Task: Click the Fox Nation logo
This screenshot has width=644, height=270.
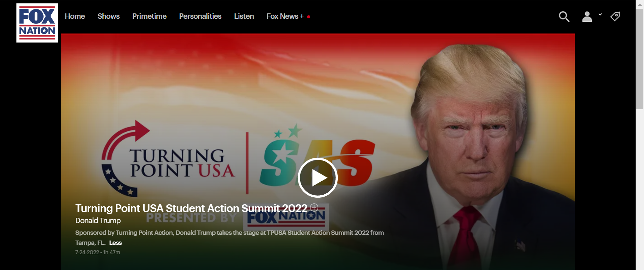Action: tap(37, 23)
